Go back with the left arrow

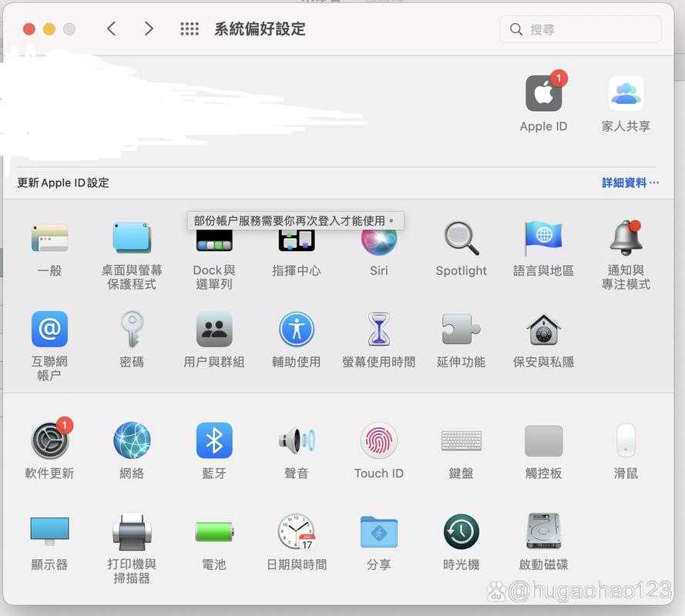[112, 29]
